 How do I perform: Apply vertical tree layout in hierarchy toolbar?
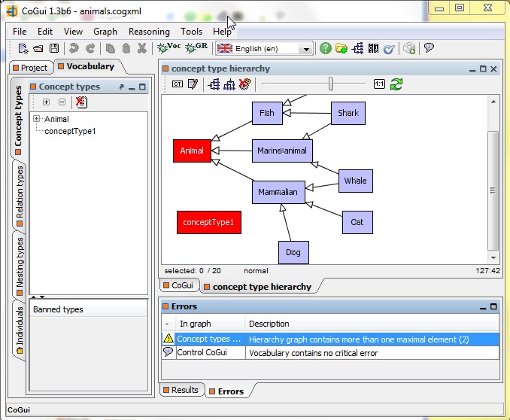[229, 84]
